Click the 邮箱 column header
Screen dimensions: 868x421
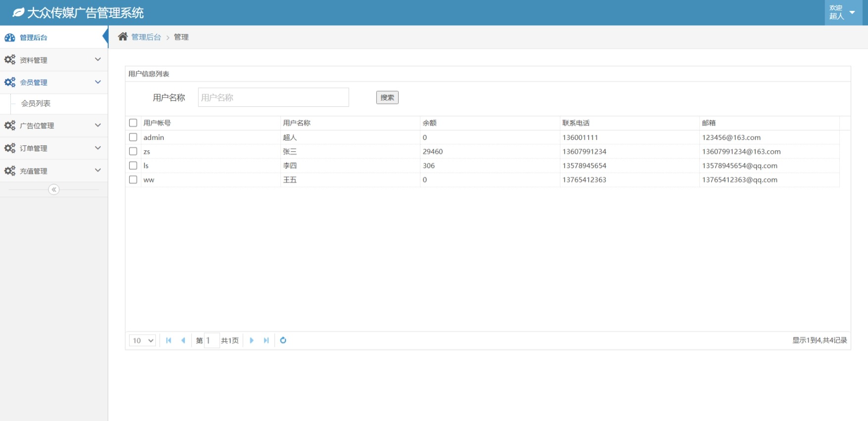coord(770,123)
